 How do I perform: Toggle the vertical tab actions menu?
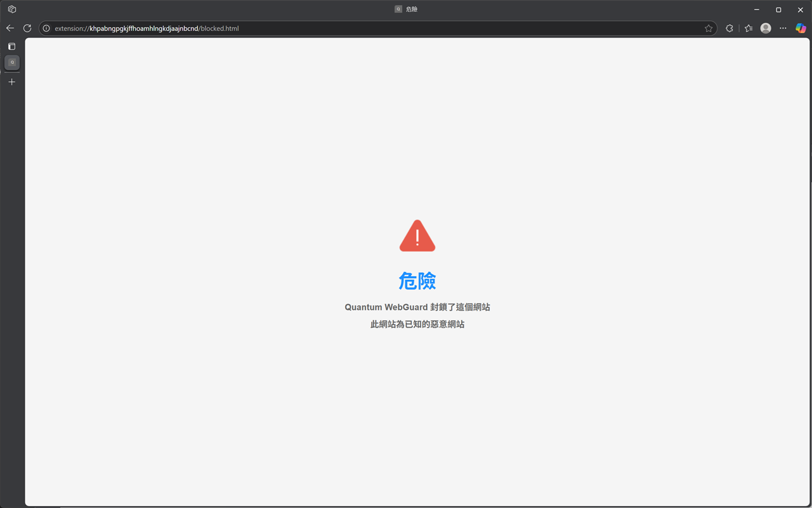pyautogui.click(x=11, y=46)
